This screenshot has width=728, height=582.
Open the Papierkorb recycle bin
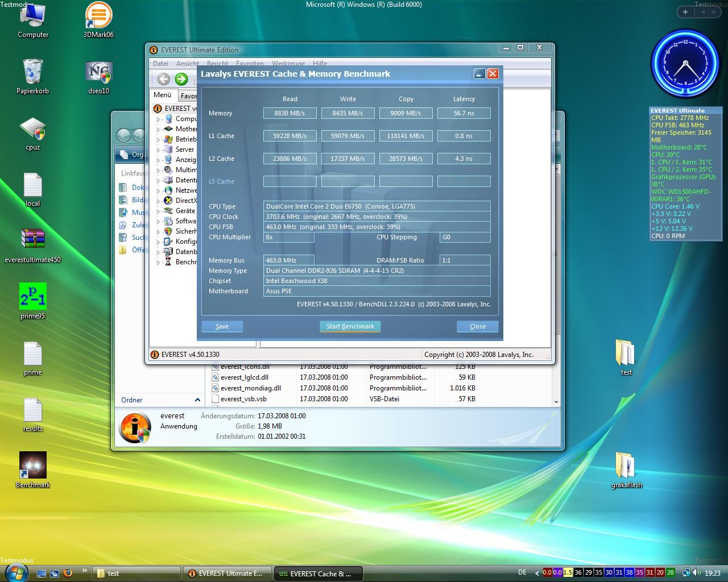pos(32,76)
